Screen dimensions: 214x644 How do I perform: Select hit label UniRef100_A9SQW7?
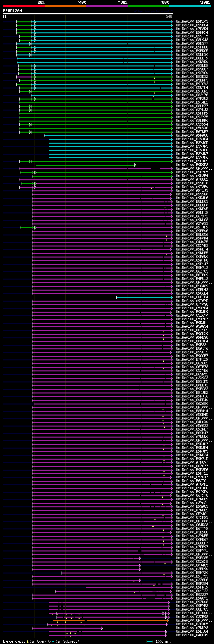[x=192, y=69]
